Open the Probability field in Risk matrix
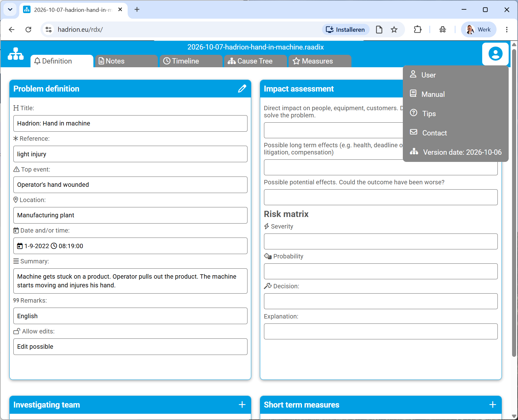 [381, 271]
